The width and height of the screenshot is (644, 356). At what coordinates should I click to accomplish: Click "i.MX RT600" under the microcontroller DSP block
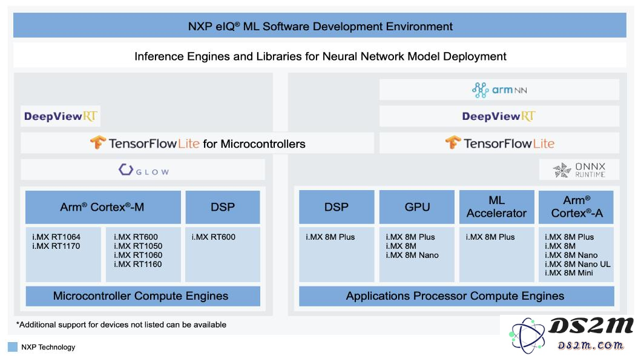[214, 237]
